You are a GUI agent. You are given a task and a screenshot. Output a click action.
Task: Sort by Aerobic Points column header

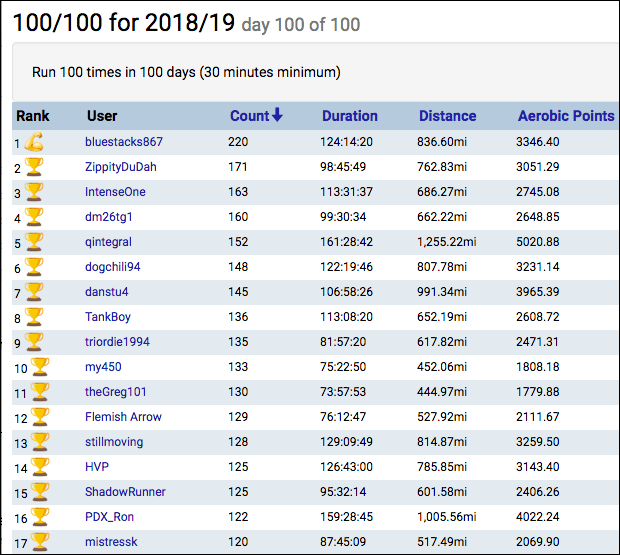[x=565, y=116]
